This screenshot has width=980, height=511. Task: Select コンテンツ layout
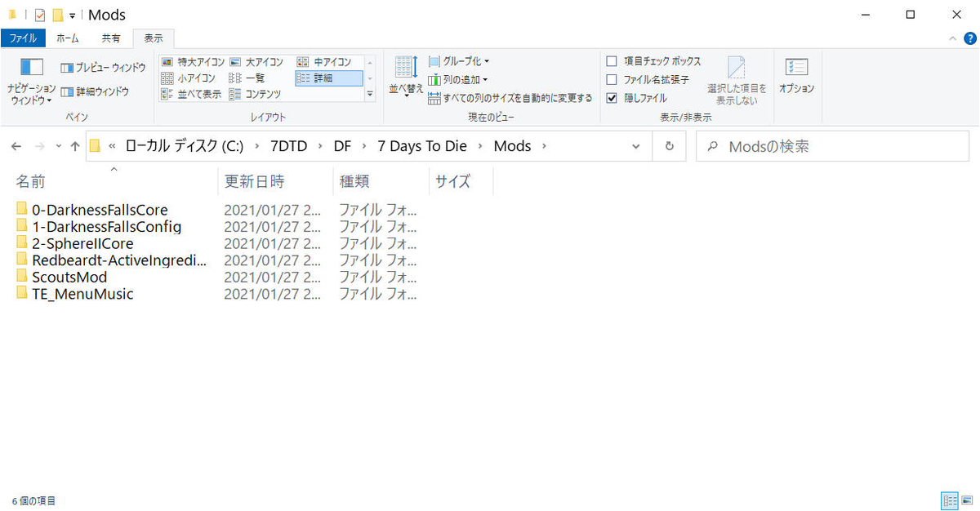click(255, 94)
